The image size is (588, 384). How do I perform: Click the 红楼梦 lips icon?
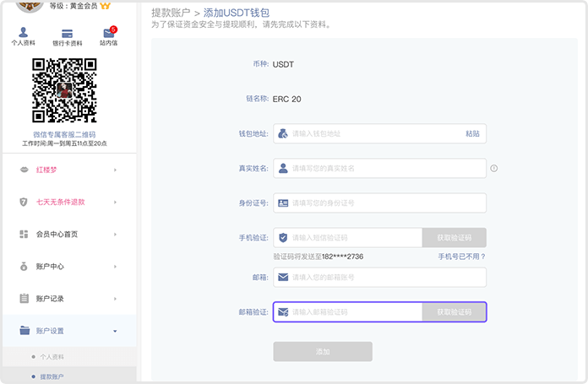24,170
